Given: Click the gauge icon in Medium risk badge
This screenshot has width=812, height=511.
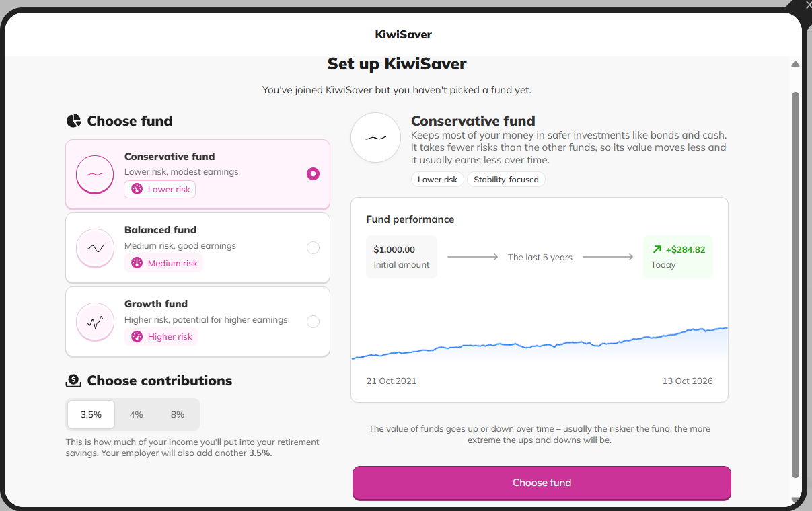Looking at the screenshot, I should click(137, 263).
